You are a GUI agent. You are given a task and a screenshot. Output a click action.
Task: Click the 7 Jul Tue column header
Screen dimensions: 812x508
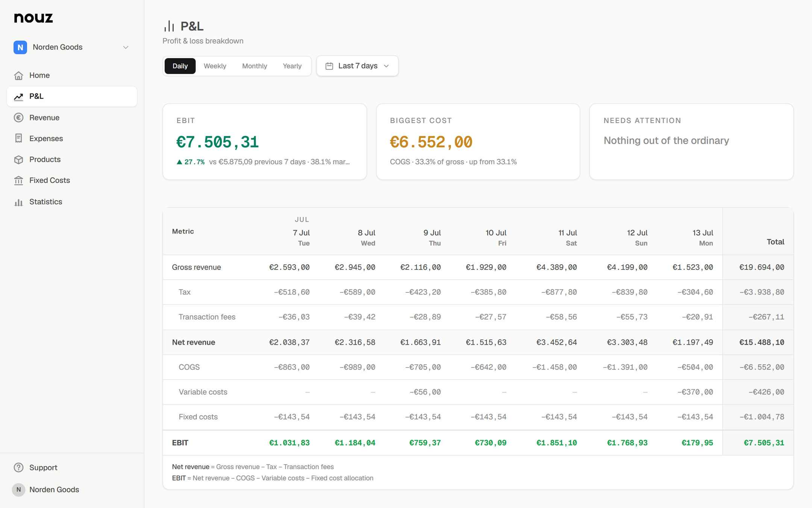coord(301,238)
